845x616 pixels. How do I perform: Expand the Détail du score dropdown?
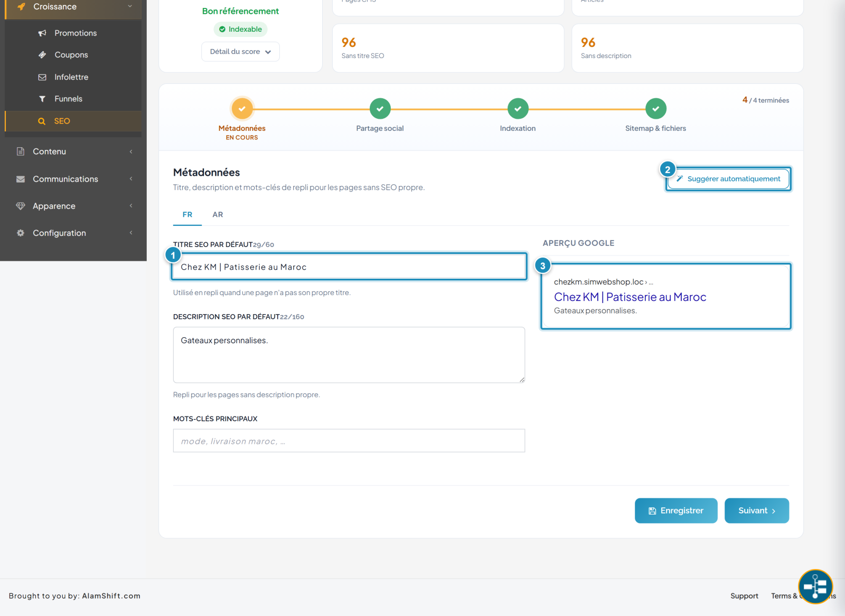click(x=240, y=52)
